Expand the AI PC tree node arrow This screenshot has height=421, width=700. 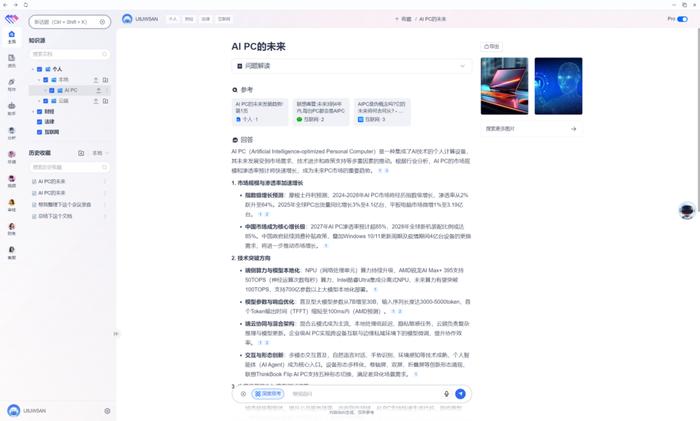pos(46,90)
